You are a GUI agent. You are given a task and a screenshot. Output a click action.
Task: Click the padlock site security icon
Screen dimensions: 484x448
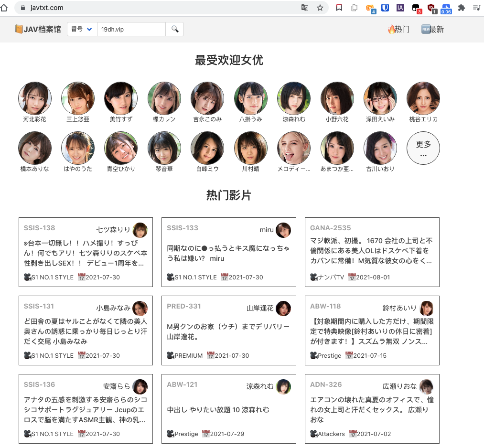22,8
